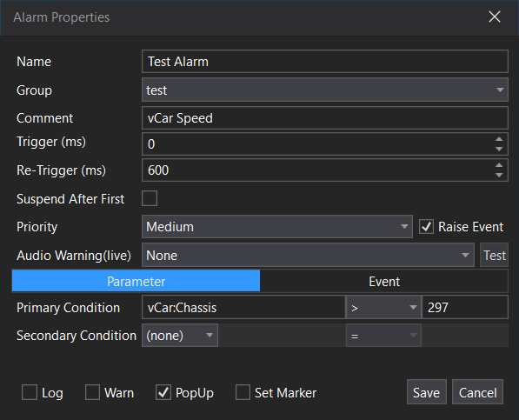Click the Cancel button
The width and height of the screenshot is (519, 420).
tap(477, 392)
